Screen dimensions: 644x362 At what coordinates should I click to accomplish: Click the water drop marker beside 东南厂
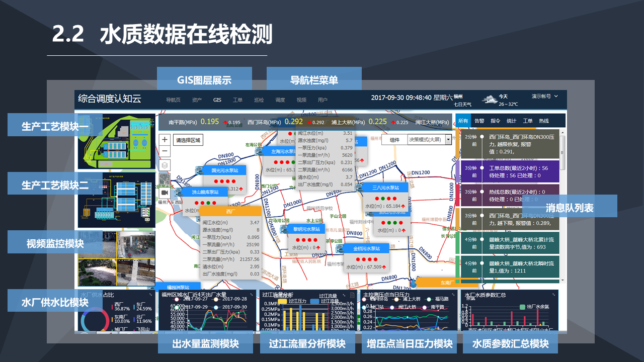pyautogui.click(x=414, y=283)
